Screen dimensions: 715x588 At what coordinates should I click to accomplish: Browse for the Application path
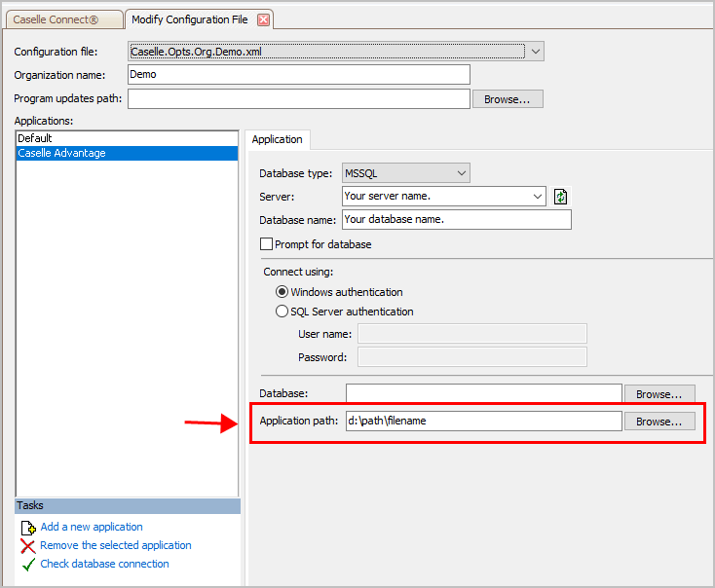coord(659,422)
